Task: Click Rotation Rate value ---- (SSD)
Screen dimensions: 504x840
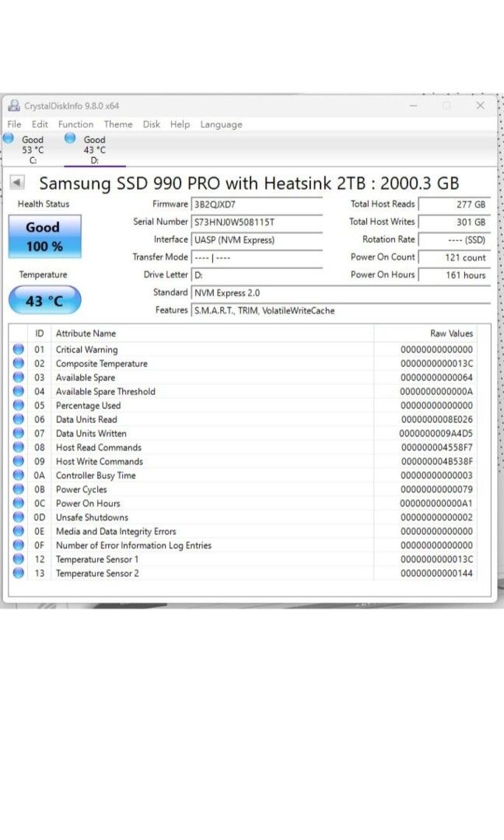Action: click(x=454, y=240)
